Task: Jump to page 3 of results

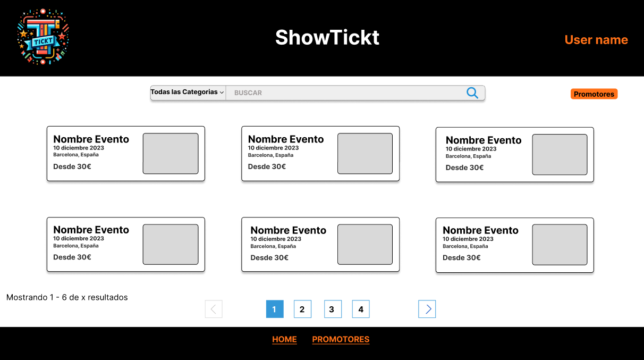Action: point(333,309)
